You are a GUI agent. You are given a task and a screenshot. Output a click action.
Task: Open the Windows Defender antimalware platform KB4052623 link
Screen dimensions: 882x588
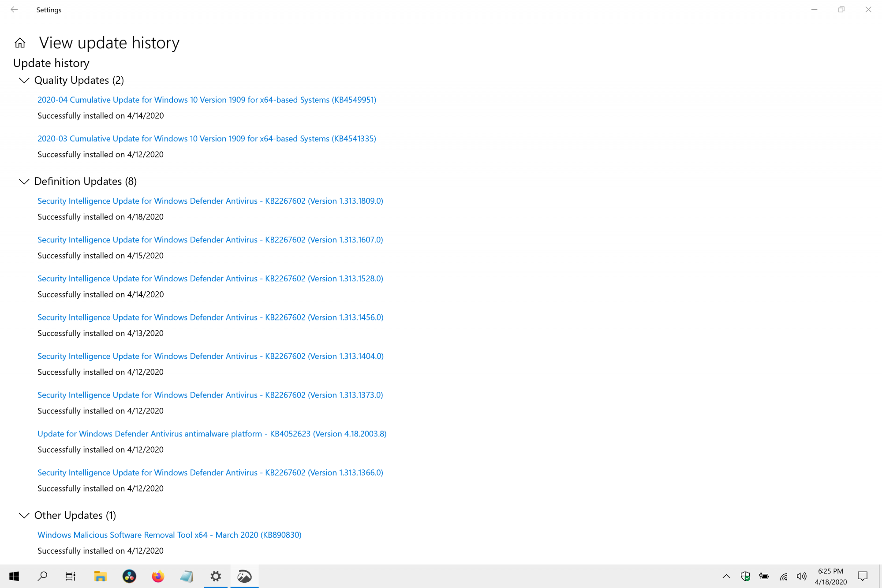212,434
